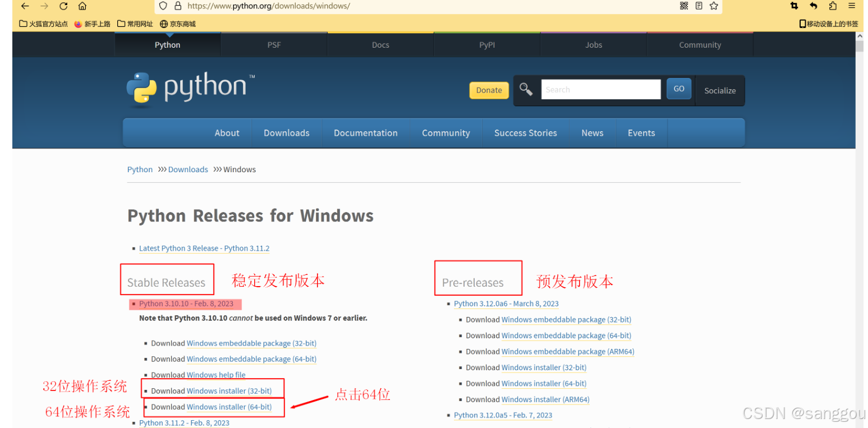Viewport: 868px width, 428px height.
Task: Click the browser home icon
Action: 83,6
